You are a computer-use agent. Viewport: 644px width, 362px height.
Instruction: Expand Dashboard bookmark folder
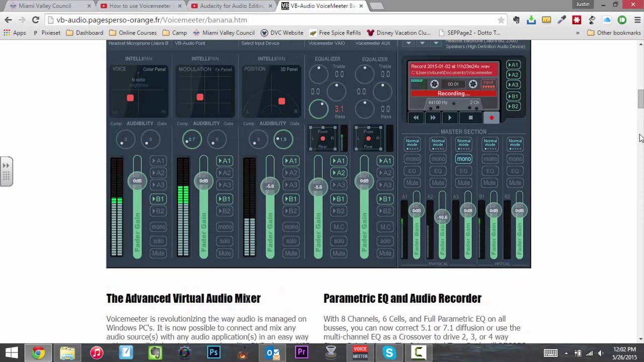tap(85, 33)
